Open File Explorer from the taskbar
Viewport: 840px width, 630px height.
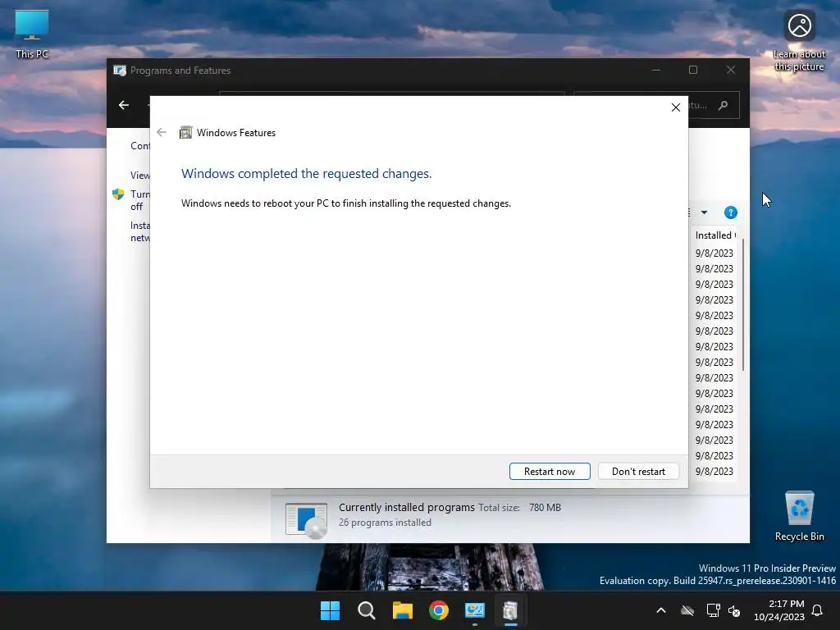pos(402,610)
